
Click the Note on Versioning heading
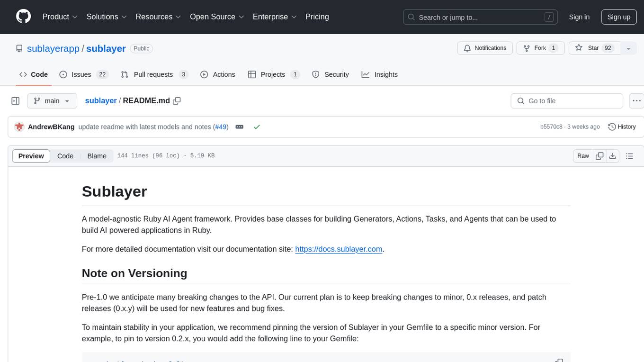click(134, 273)
